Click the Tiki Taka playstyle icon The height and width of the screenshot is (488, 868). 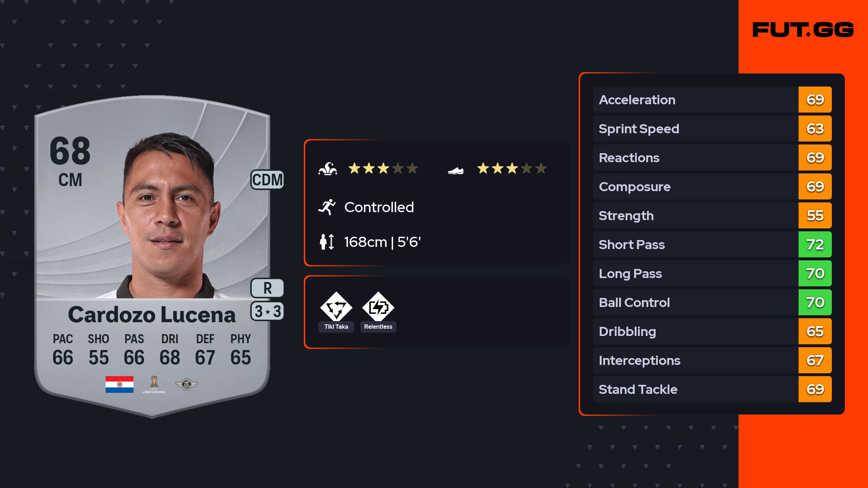click(x=336, y=307)
